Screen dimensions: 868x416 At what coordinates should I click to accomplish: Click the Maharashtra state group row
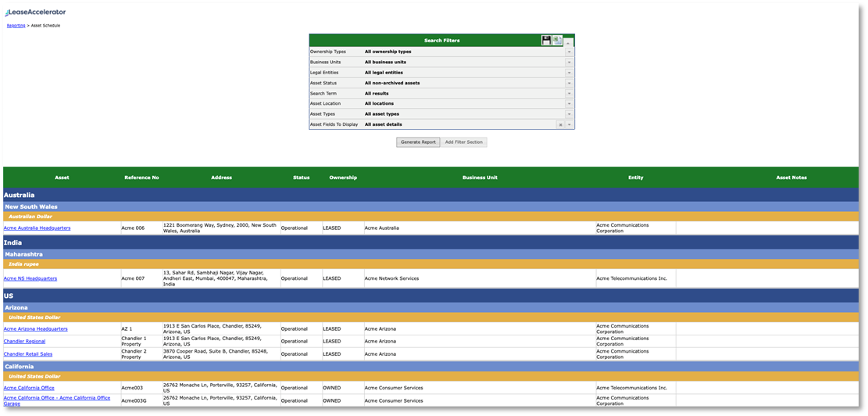(430, 254)
